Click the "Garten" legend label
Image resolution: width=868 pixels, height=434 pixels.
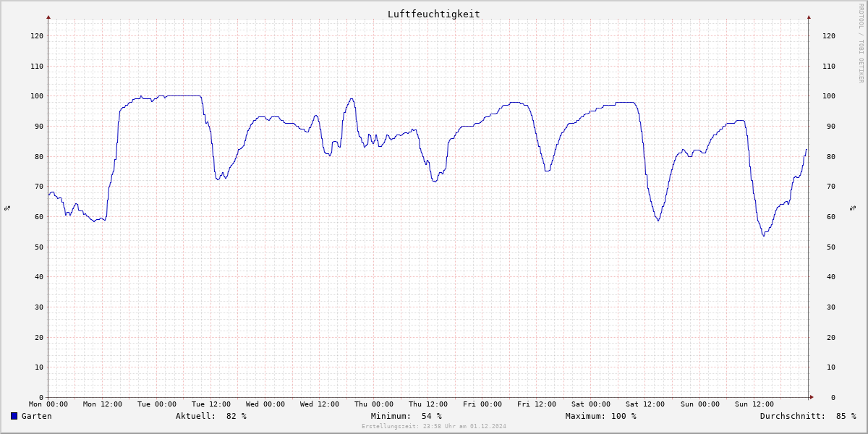(x=37, y=416)
